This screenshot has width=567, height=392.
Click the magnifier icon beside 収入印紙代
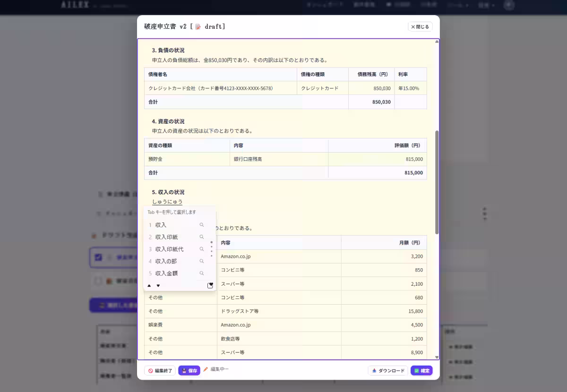coord(202,249)
